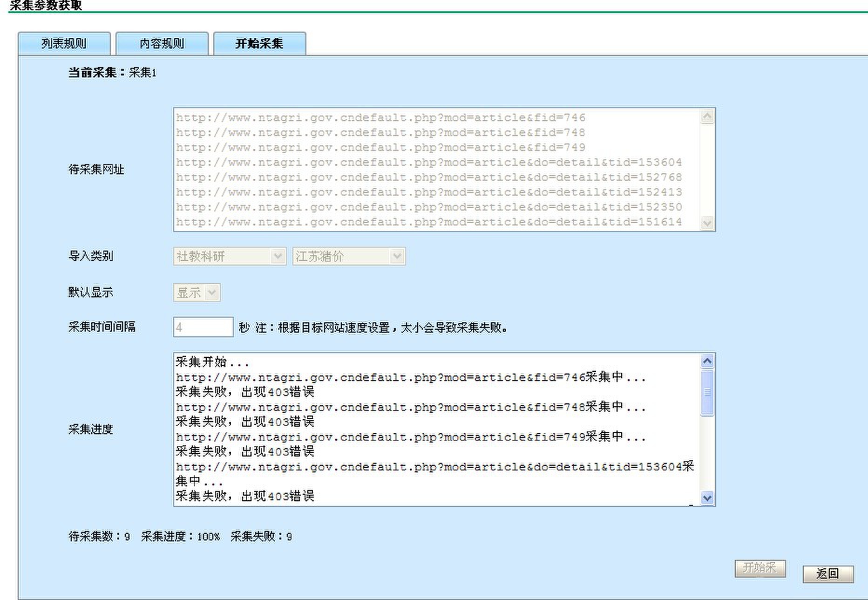Grab the 采集进度 scrollbar thumb

707,392
